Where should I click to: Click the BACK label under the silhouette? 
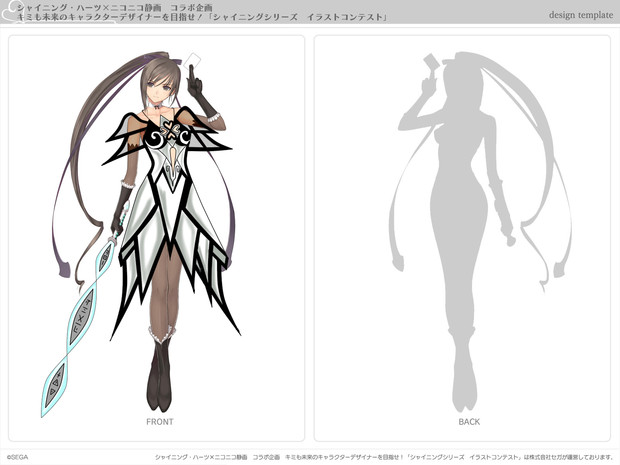(469, 422)
